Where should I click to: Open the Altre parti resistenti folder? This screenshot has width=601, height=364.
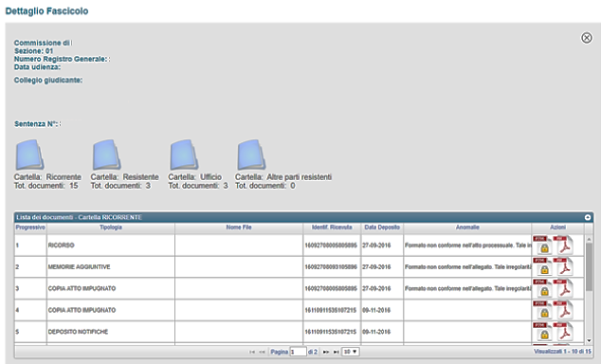[251, 155]
